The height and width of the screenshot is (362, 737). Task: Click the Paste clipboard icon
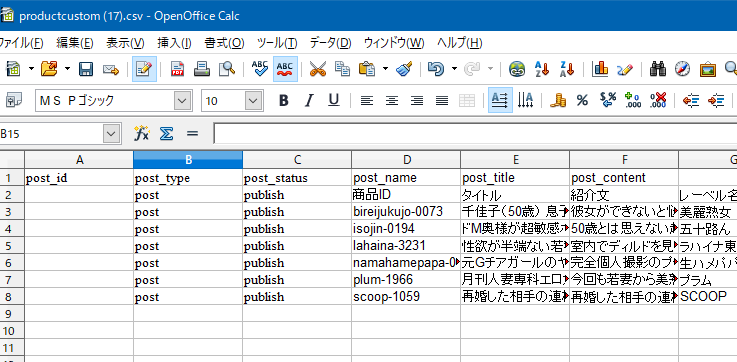coord(367,70)
